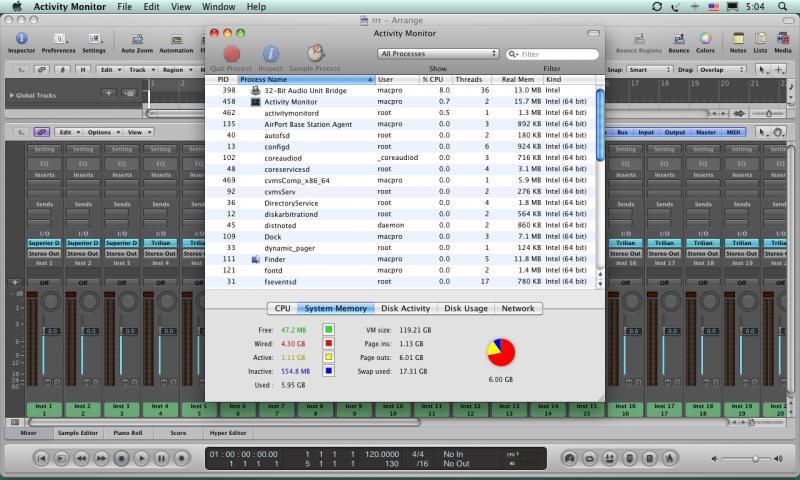Click the Colors palette toolbar icon
The image size is (800, 480).
point(705,36)
